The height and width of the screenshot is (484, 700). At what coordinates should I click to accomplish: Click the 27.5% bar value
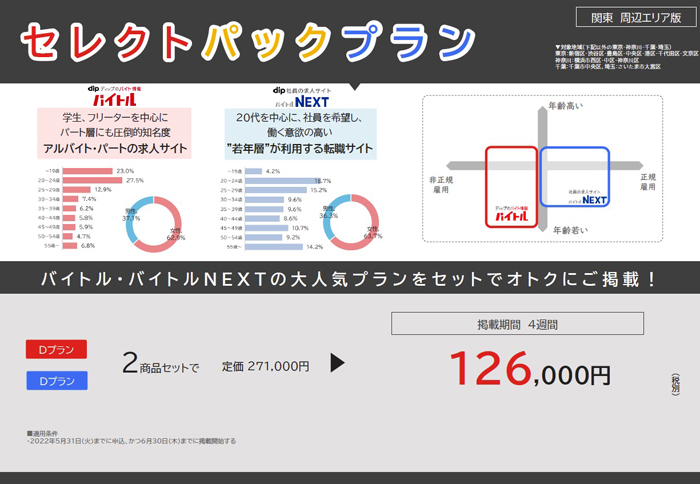click(x=135, y=180)
